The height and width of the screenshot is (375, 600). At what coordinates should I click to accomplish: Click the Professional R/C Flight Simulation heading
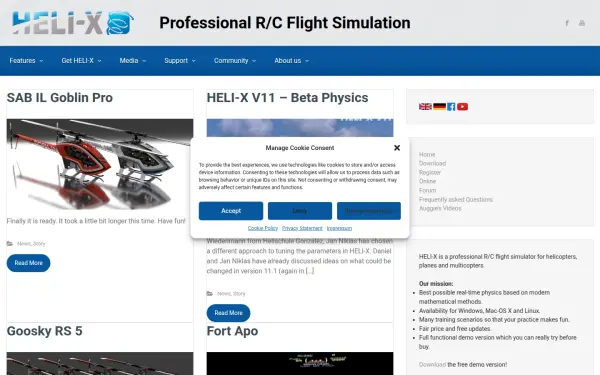tap(285, 23)
